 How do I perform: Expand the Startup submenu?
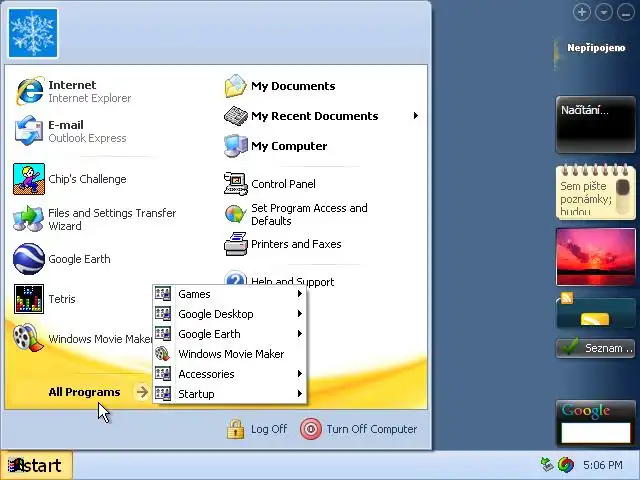(229, 394)
